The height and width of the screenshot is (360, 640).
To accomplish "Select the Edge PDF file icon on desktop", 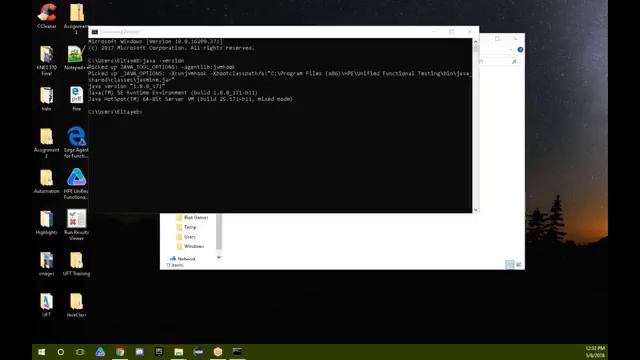I will (x=76, y=98).
